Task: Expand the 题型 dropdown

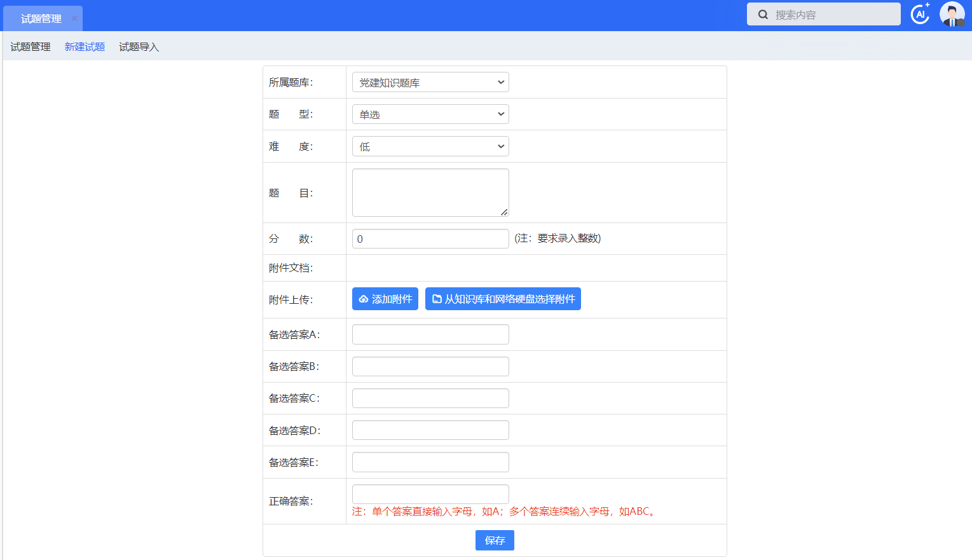Action: pos(430,114)
